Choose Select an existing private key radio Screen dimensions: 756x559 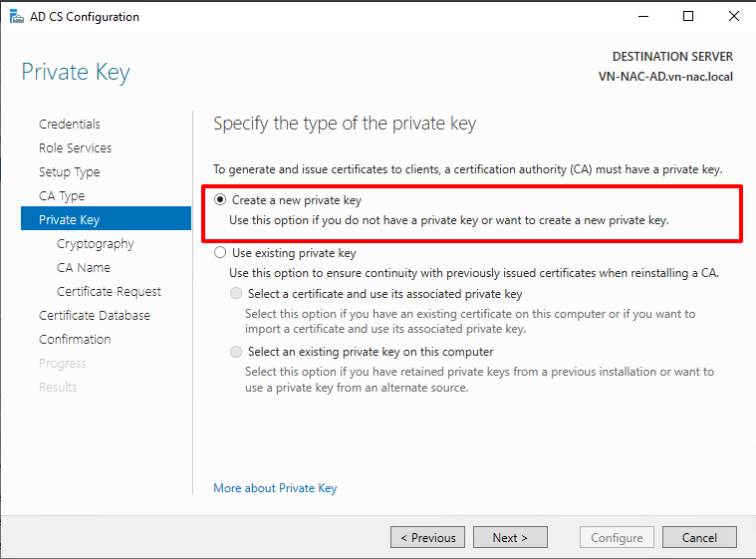[236, 352]
